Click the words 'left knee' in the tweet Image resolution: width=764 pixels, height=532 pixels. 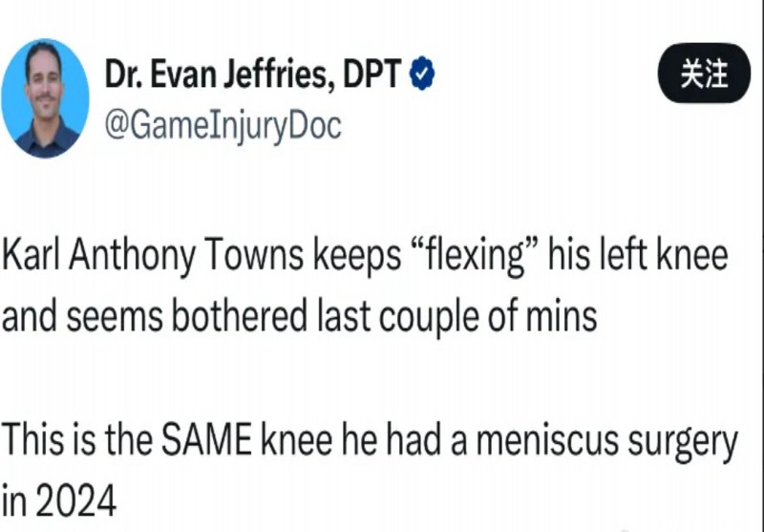point(664,254)
